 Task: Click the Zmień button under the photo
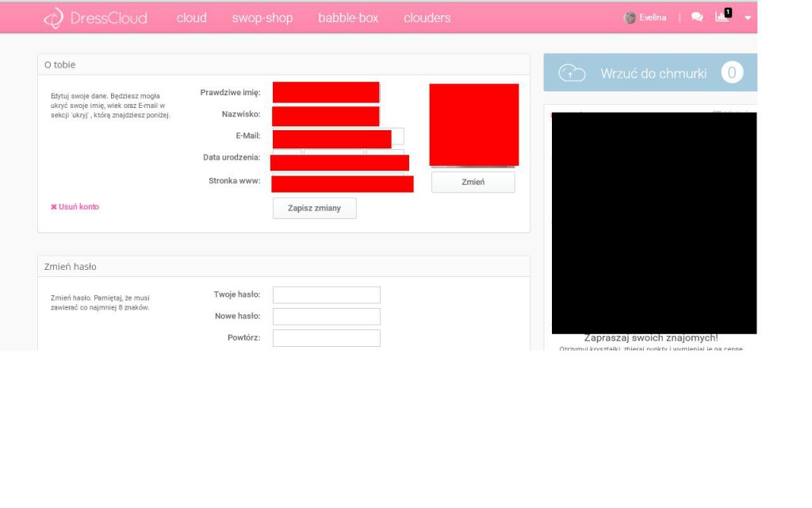tap(473, 183)
